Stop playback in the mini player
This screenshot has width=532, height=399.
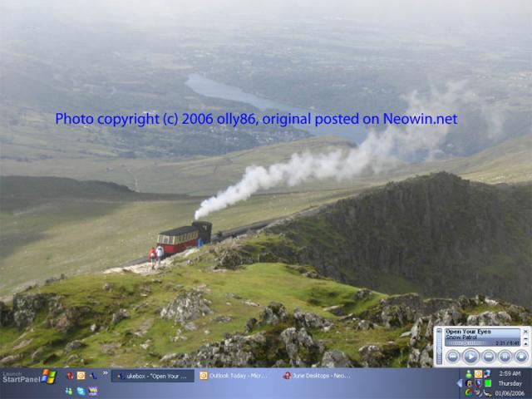coord(521,357)
